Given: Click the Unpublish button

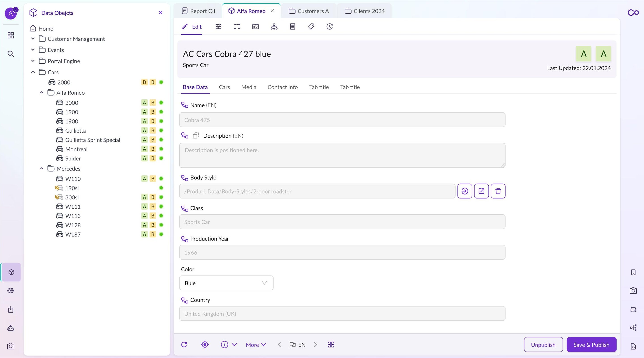Looking at the screenshot, I should tap(543, 345).
